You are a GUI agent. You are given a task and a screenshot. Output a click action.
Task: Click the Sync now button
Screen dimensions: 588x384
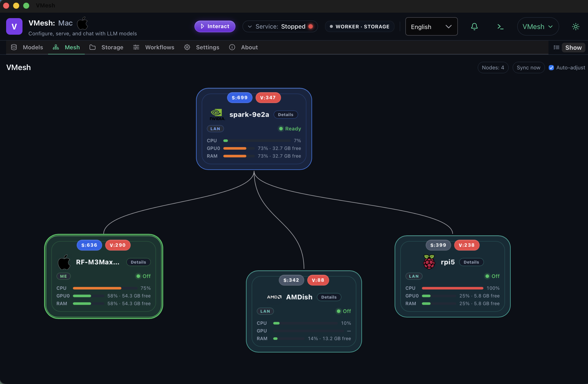coord(528,68)
